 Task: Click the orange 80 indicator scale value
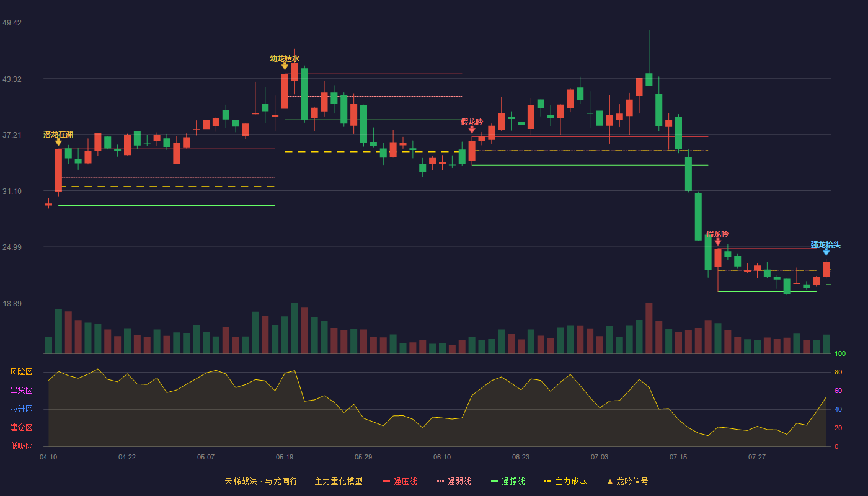pos(838,373)
